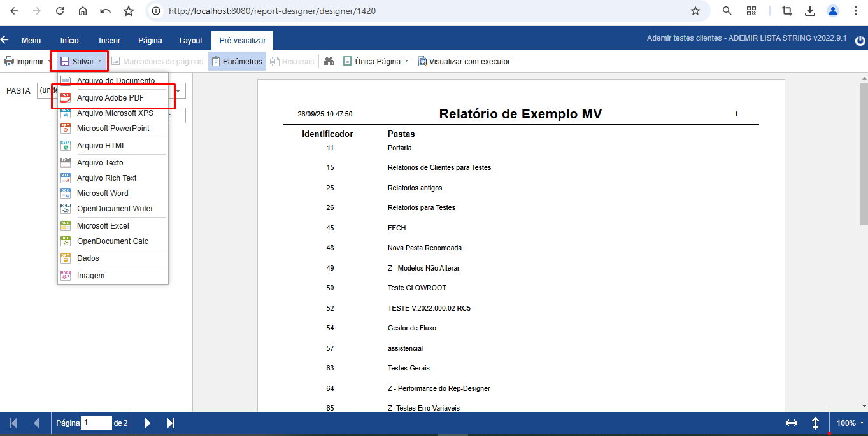Select Microsoft Excel export option
Viewport: 868px width, 436px height.
tap(103, 226)
